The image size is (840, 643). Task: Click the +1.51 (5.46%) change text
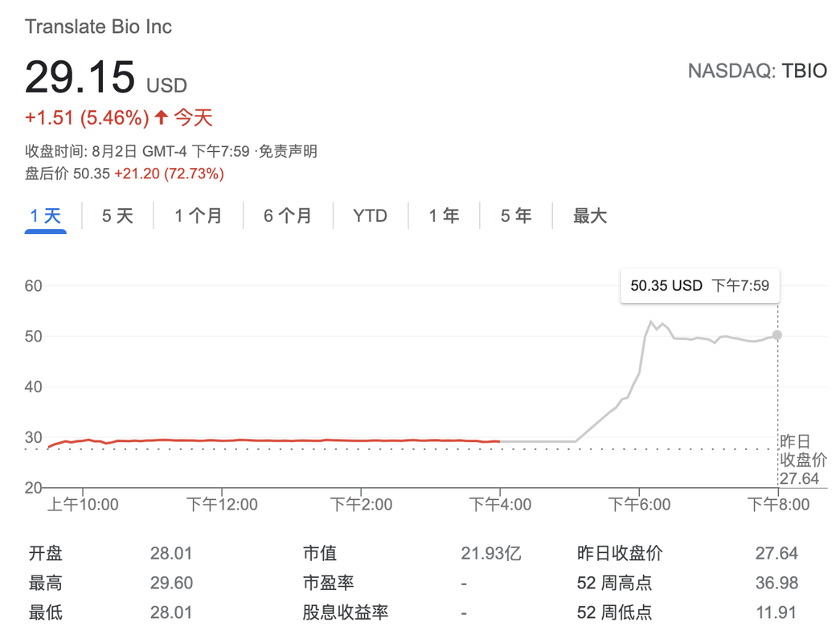click(x=87, y=118)
